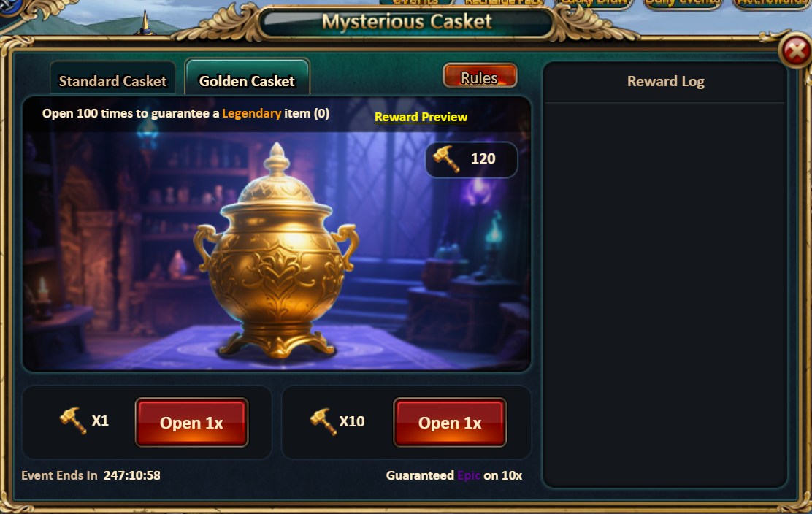The width and height of the screenshot is (812, 514).
Task: Click the 120 hammer count
Action: (x=483, y=158)
